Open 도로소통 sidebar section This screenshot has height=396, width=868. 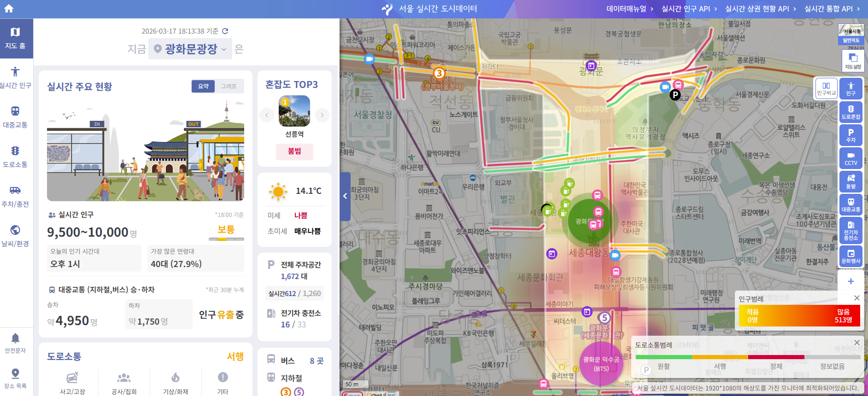(x=16, y=157)
